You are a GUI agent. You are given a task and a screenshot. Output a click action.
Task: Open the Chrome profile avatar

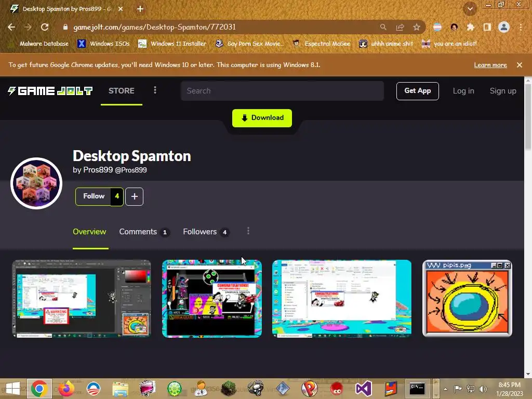(504, 27)
